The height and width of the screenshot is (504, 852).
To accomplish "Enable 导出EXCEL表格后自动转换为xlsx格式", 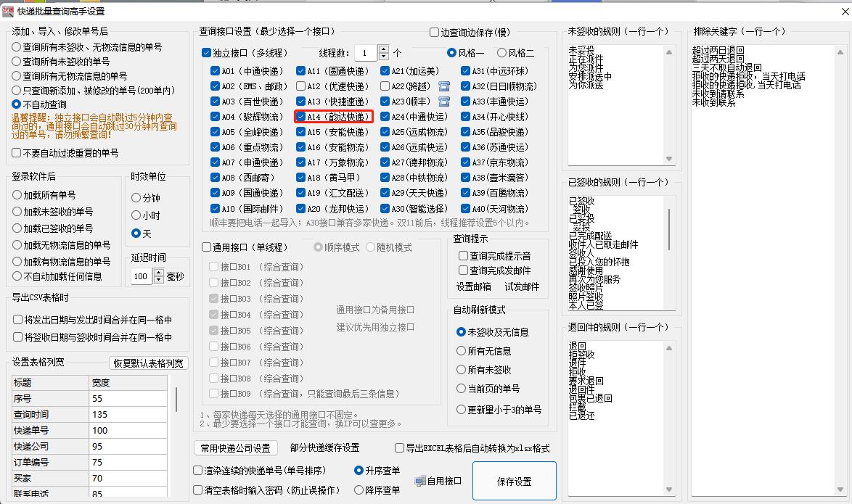I will pyautogui.click(x=398, y=447).
